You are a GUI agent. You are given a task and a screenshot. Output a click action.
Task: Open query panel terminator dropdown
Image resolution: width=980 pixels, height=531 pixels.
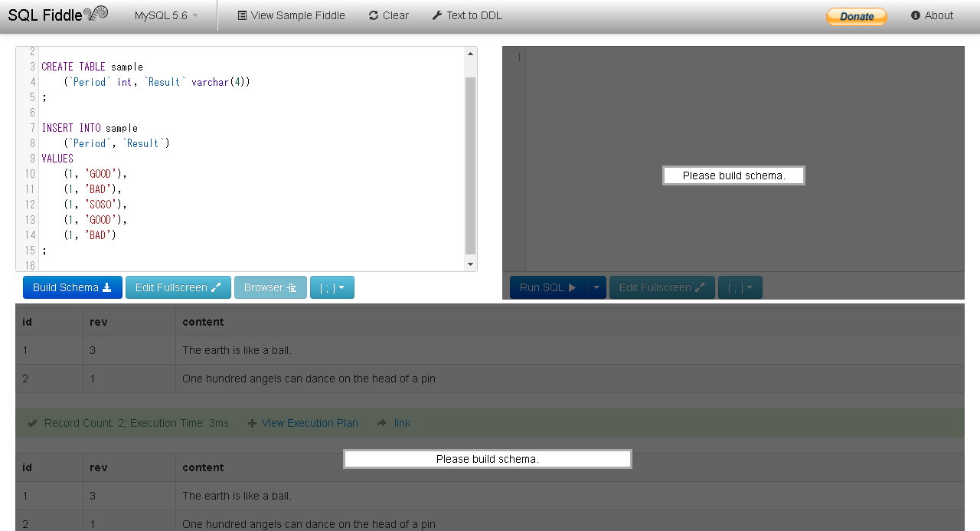pos(740,287)
